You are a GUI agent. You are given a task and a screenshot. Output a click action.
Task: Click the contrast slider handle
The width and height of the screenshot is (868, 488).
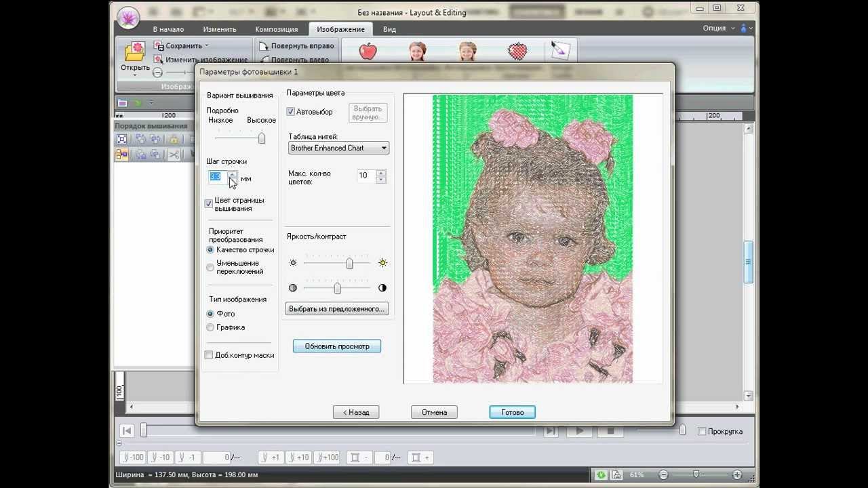337,288
